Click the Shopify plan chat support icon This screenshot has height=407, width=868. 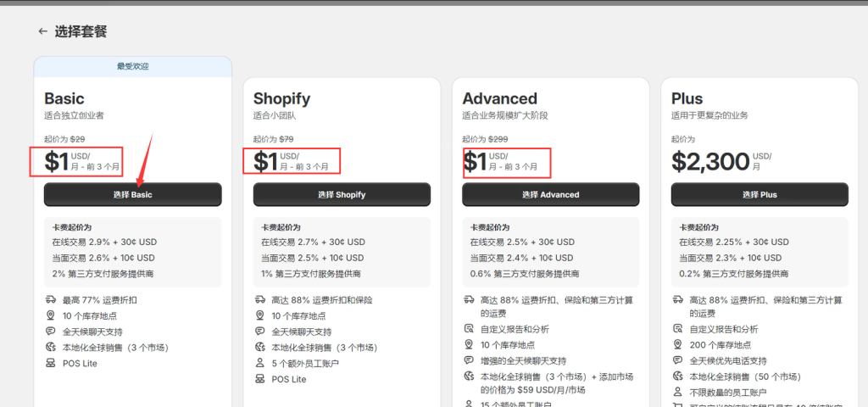pyautogui.click(x=259, y=332)
